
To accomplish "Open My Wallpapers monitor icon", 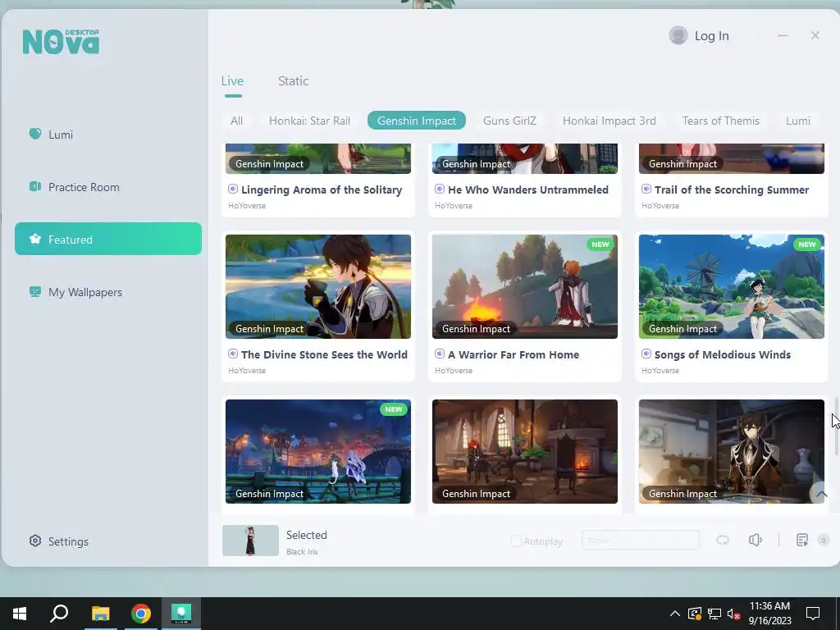I will click(x=35, y=291).
